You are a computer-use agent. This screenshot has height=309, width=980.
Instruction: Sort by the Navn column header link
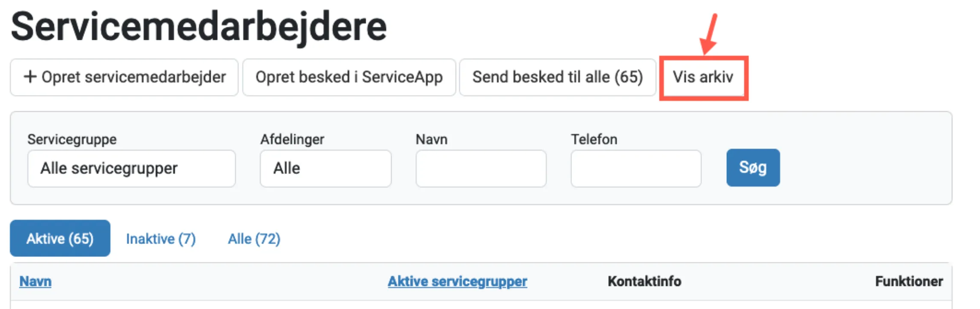[x=36, y=281]
